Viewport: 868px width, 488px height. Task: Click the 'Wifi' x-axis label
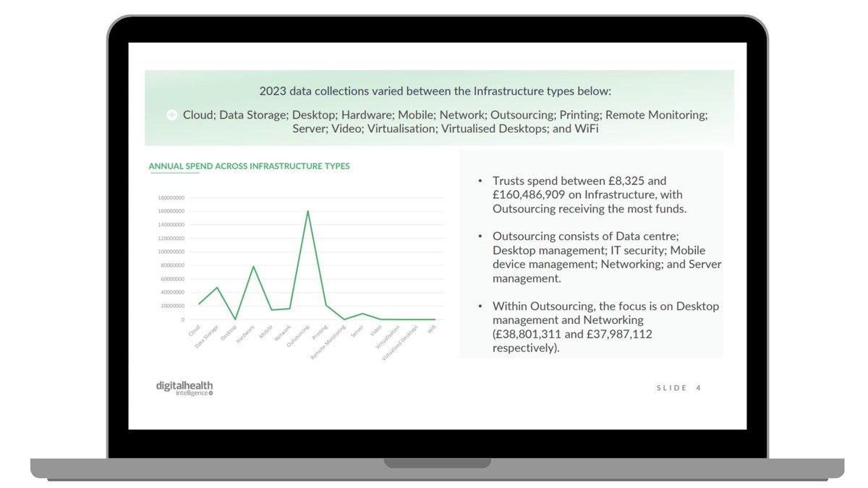[431, 330]
